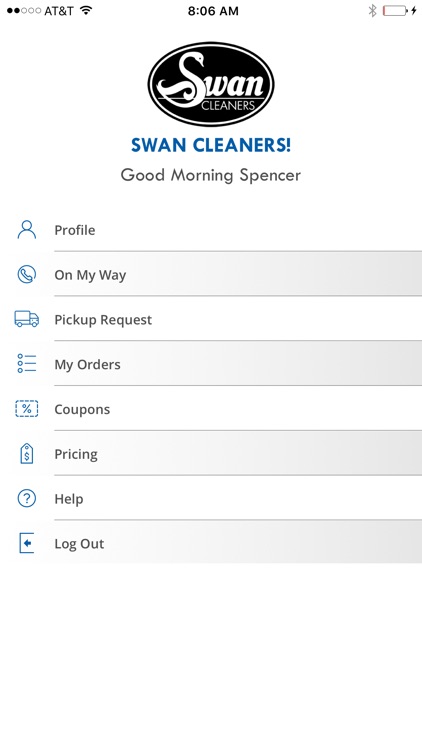Tap the Wi-Fi icon in status bar
422x750 pixels.
click(x=86, y=11)
